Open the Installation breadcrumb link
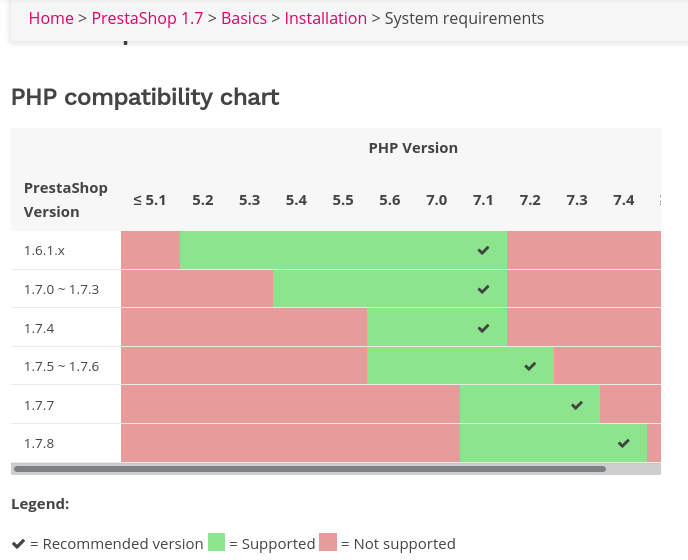This screenshot has width=688, height=560. (x=325, y=18)
